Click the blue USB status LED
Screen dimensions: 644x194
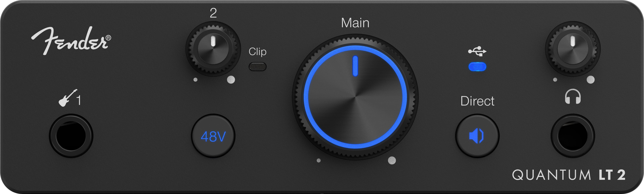477,67
